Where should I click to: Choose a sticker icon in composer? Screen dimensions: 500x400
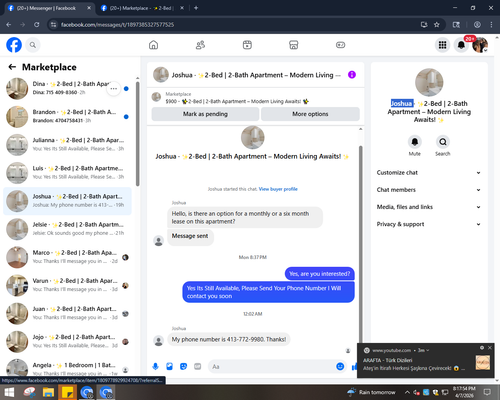pos(183,367)
